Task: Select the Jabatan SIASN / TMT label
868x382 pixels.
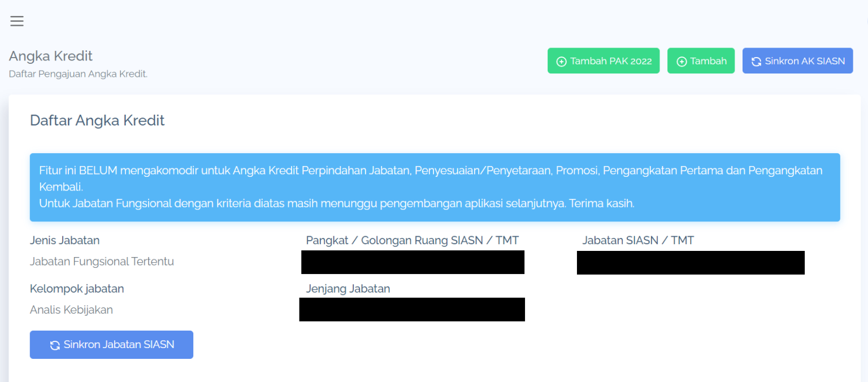Action: [x=638, y=241]
